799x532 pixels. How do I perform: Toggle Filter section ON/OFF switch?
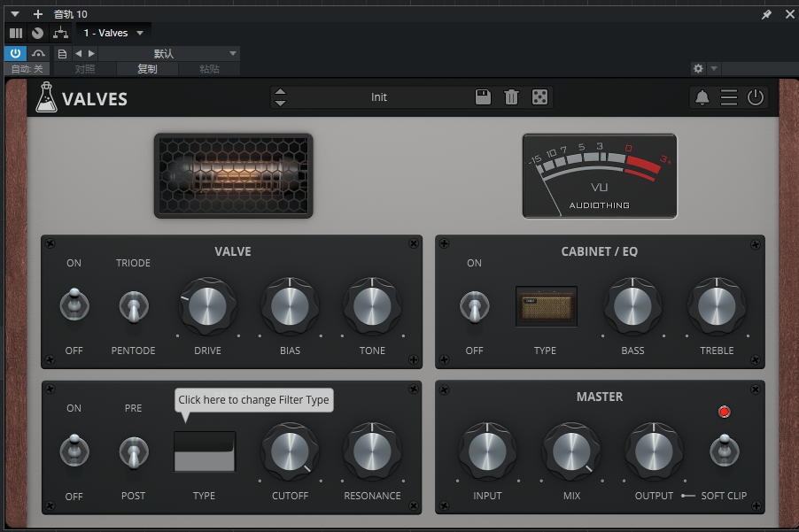(x=74, y=451)
